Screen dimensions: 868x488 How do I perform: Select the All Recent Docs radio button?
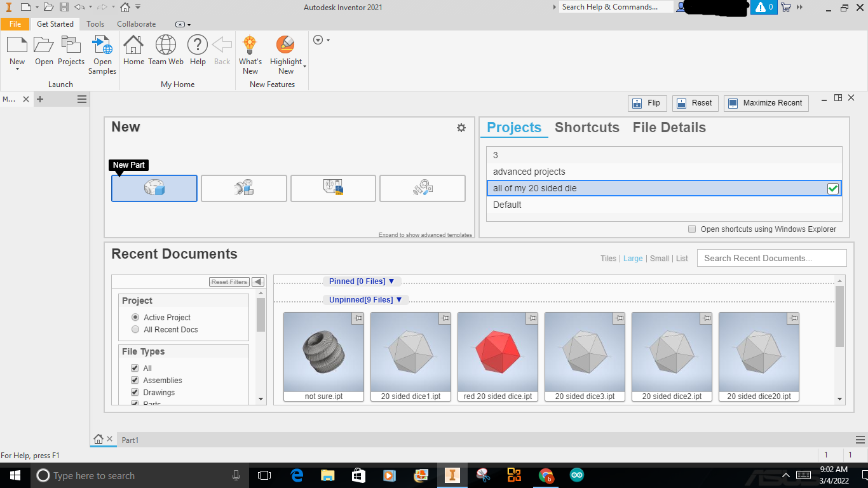(135, 329)
